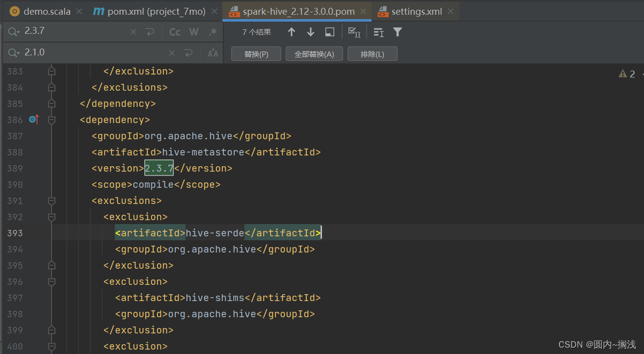Open search history next to 2.3.7
Image resolution: width=644 pixels, height=354 pixels.
coord(14,32)
